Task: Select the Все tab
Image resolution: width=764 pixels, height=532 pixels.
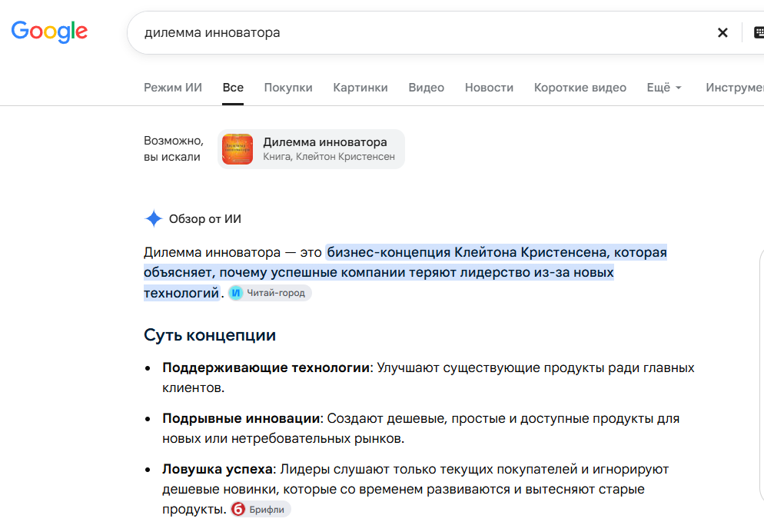Action: tap(233, 88)
